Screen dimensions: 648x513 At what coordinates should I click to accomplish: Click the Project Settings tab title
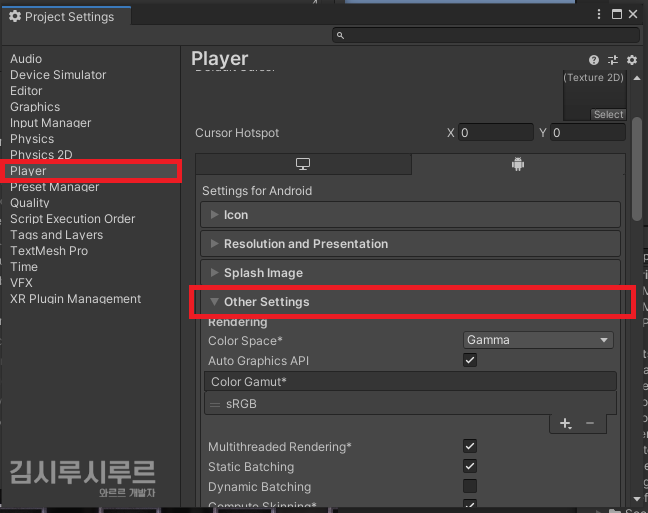[x=69, y=17]
